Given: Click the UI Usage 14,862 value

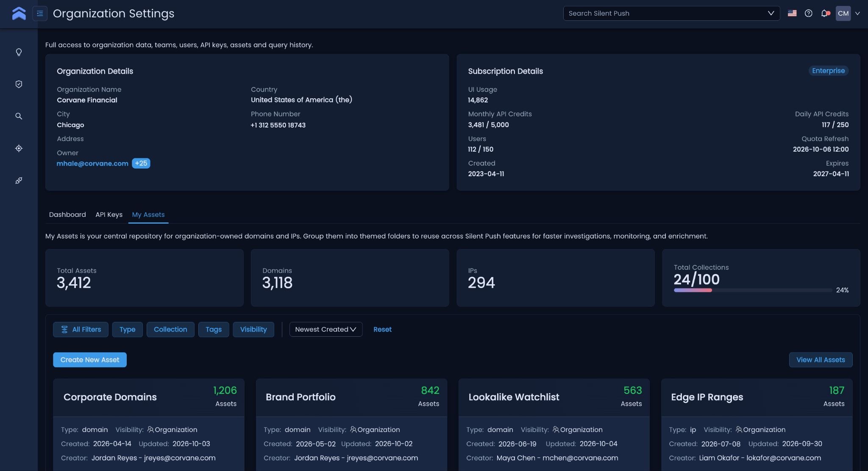Looking at the screenshot, I should click(x=478, y=100).
